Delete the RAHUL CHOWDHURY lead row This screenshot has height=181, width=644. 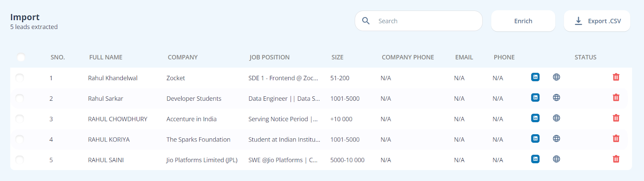click(616, 118)
